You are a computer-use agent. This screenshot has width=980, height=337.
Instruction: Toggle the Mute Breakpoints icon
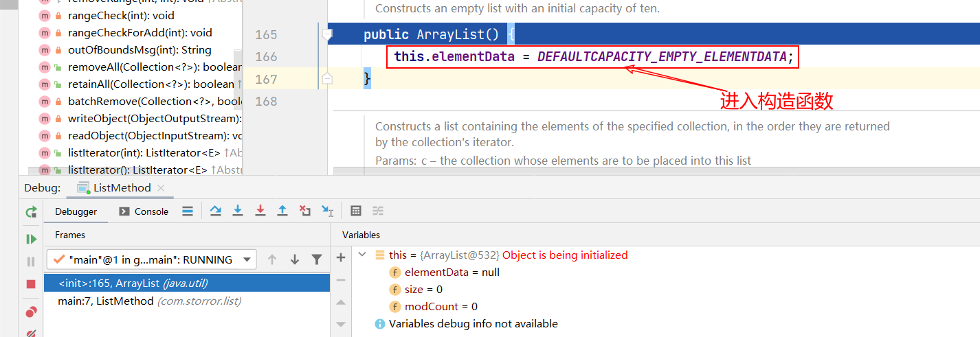click(x=31, y=334)
